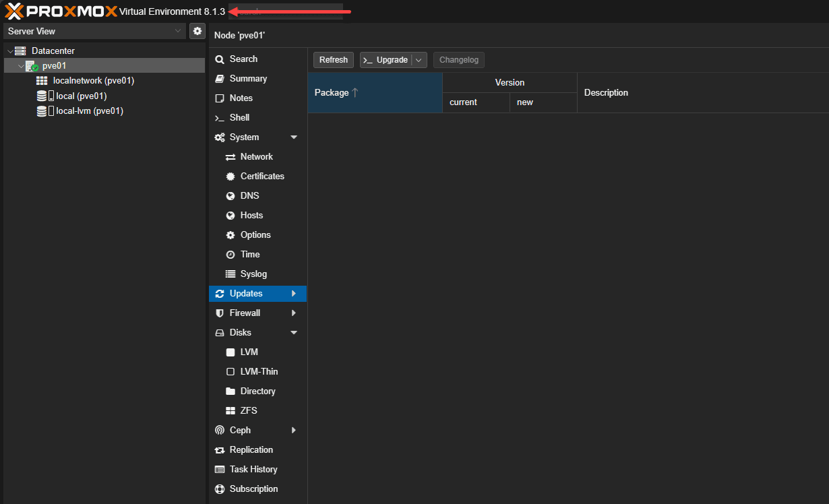
Task: Click the tree settings gear icon
Action: tap(197, 31)
